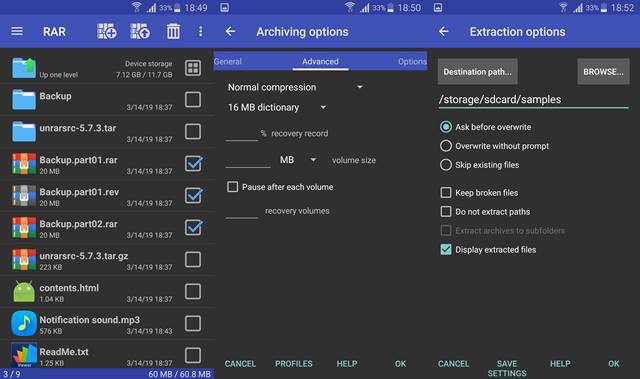640x379 pixels.
Task: Click CANCEL in Archiving options
Action: tap(240, 363)
